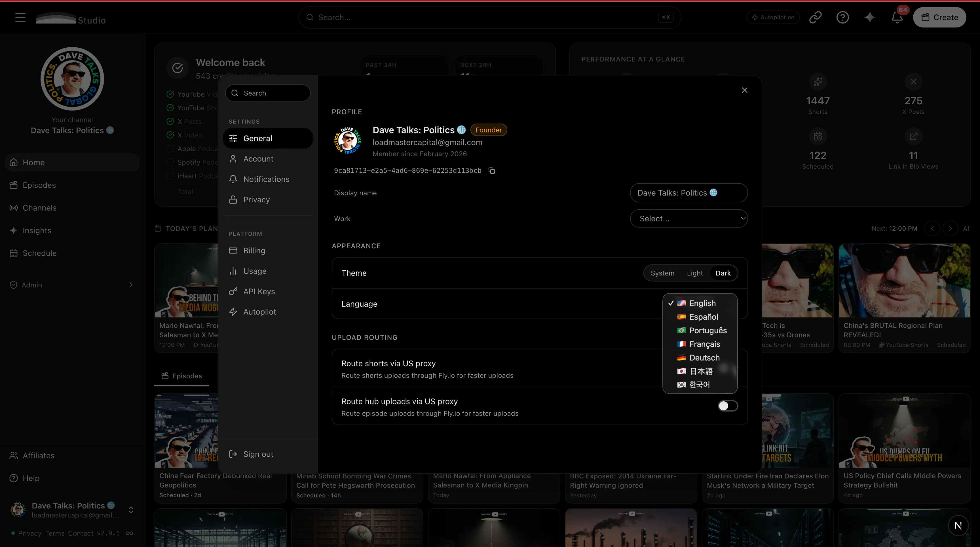This screenshot has width=980, height=547.
Task: Copy the user ID with the copy icon
Action: pyautogui.click(x=491, y=171)
